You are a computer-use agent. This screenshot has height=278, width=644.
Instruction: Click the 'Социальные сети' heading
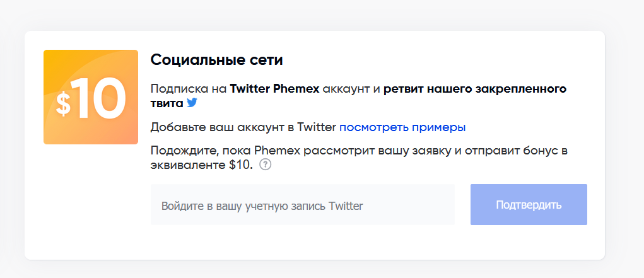pos(216,61)
